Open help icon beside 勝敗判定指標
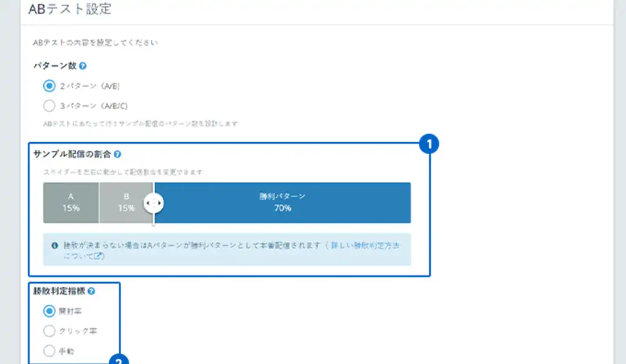626x364 pixels. point(91,291)
